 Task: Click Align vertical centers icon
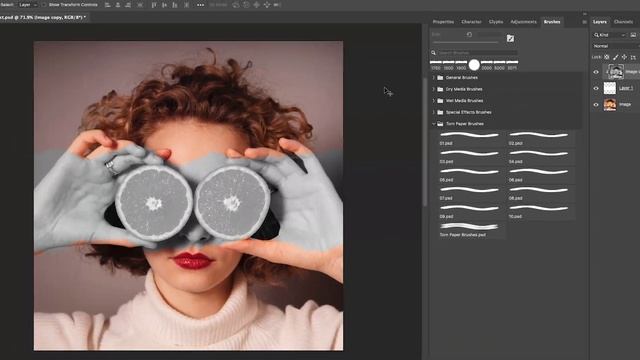pos(164,5)
